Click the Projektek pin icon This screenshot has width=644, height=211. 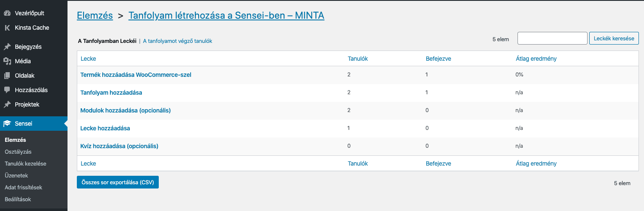(x=7, y=104)
